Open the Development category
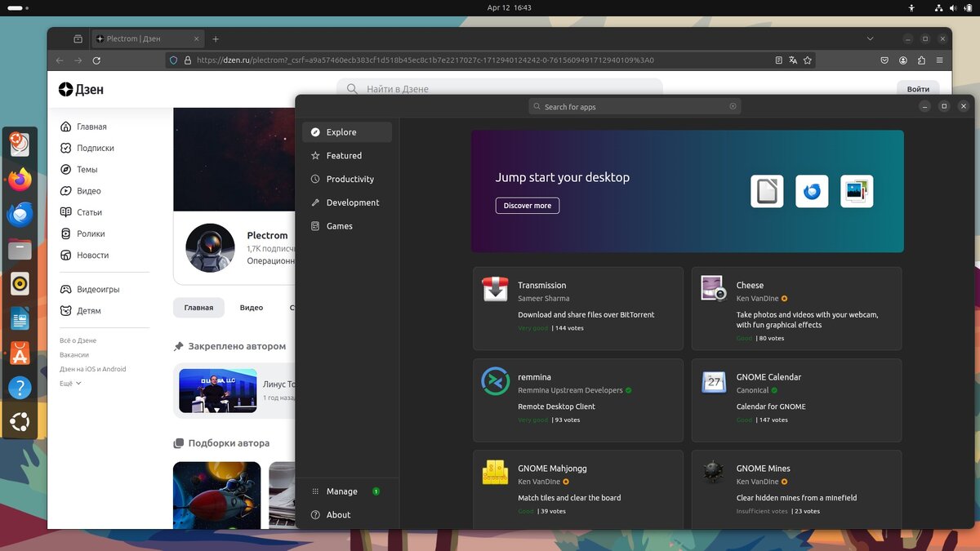980x551 pixels. pyautogui.click(x=347, y=202)
